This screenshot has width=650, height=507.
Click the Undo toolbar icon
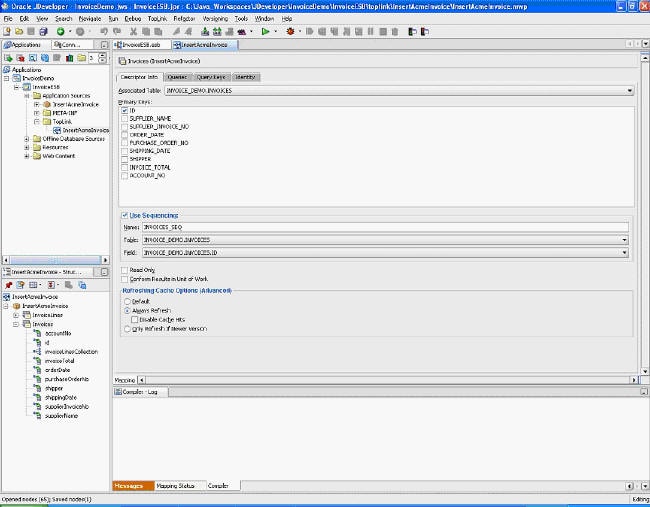[x=104, y=32]
